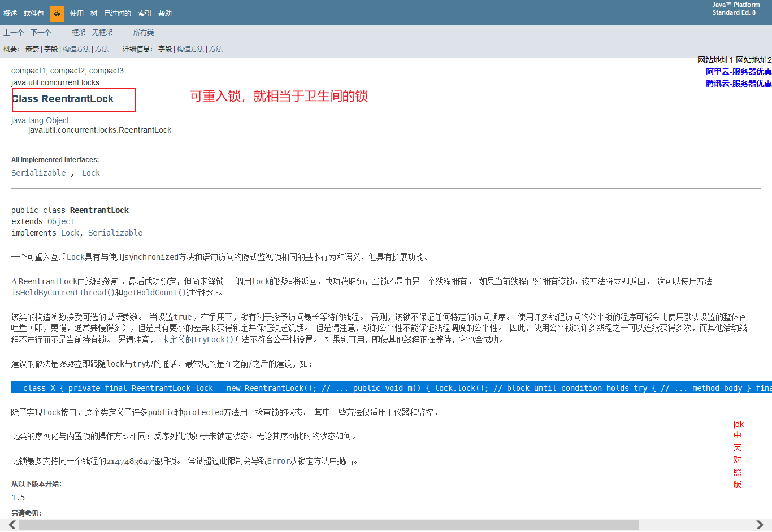The width and height of the screenshot is (772, 532).
Task: Click the version number 1.5
Action: (18, 498)
